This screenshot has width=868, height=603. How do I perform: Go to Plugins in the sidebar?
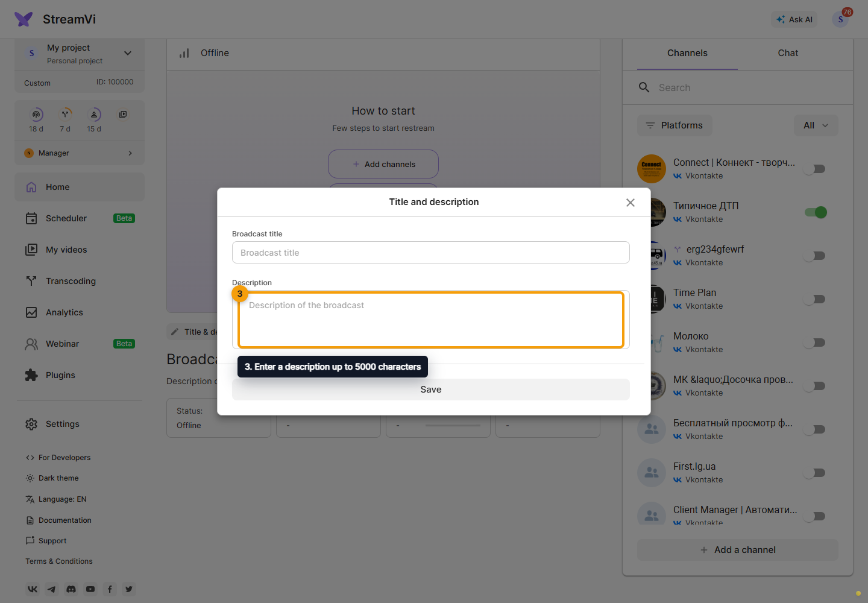80,375
